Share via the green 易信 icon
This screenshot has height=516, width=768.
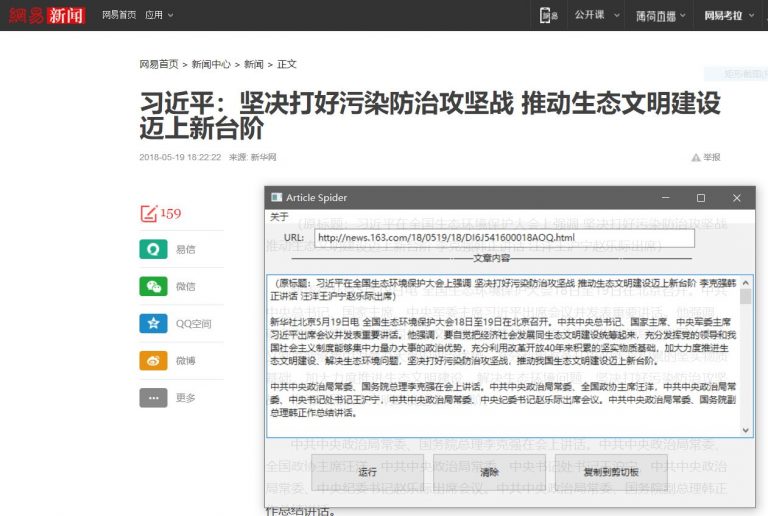[x=153, y=249]
